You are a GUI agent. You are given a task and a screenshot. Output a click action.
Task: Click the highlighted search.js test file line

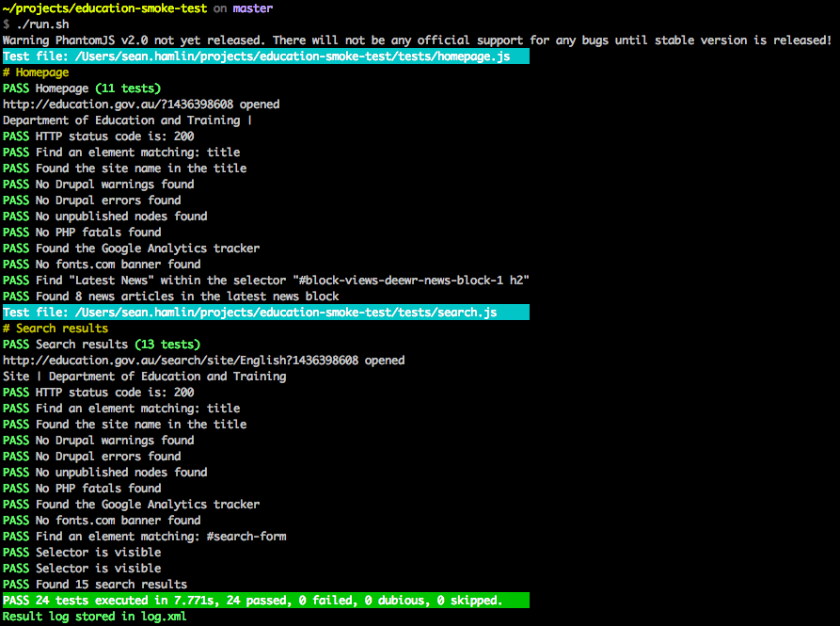[265, 312]
